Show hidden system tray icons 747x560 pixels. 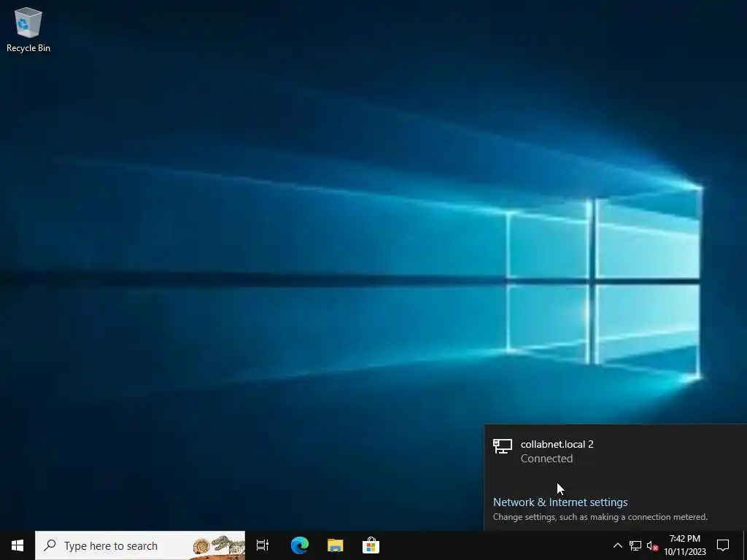(617, 545)
